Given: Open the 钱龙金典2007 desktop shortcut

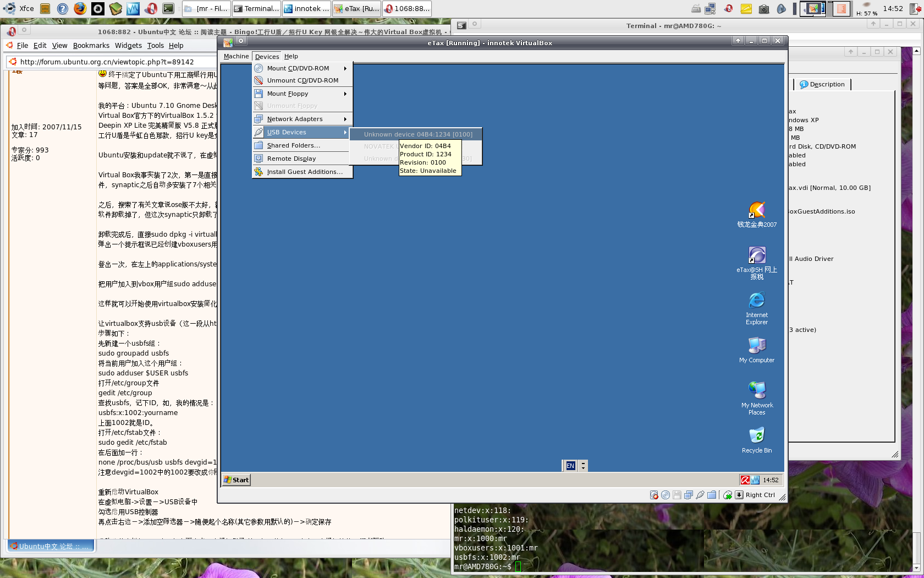Looking at the screenshot, I should coord(757,215).
